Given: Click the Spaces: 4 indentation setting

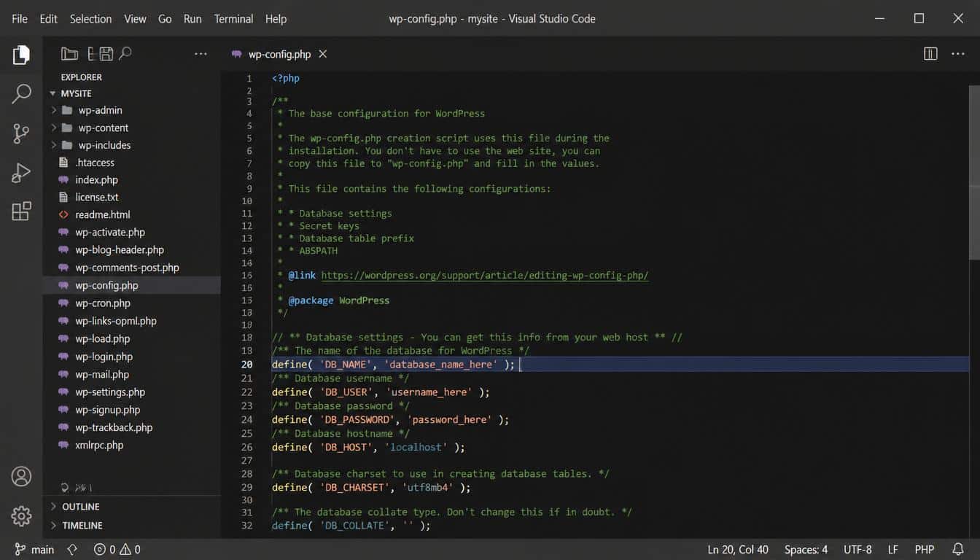Looking at the screenshot, I should tap(806, 549).
